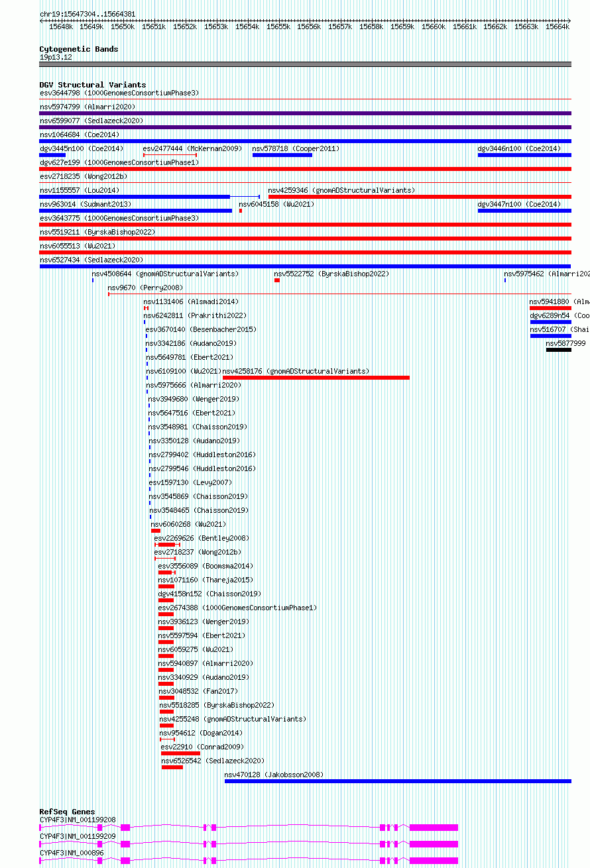
Task: Open nsv3949680 (Wenger2019) variant
Action: pyautogui.click(x=194, y=399)
